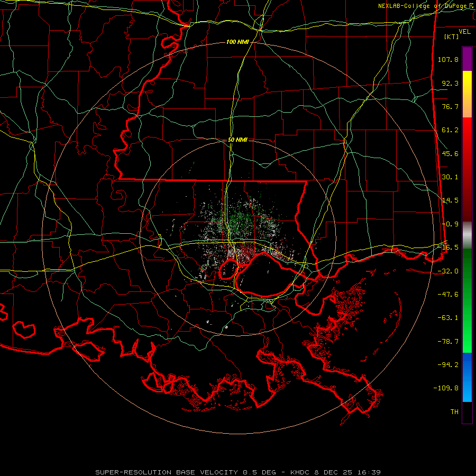Click the 100 NMI range ring label
The image size is (476, 476).
[237, 42]
